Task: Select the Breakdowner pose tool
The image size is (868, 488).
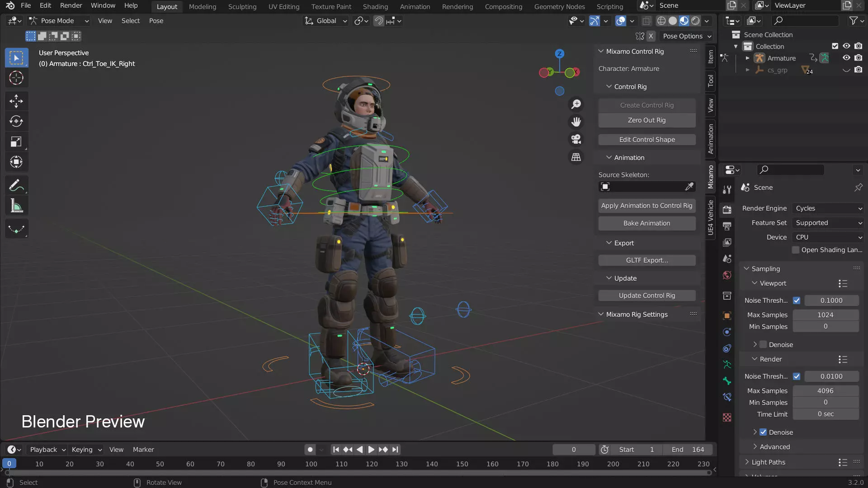Action: click(16, 229)
